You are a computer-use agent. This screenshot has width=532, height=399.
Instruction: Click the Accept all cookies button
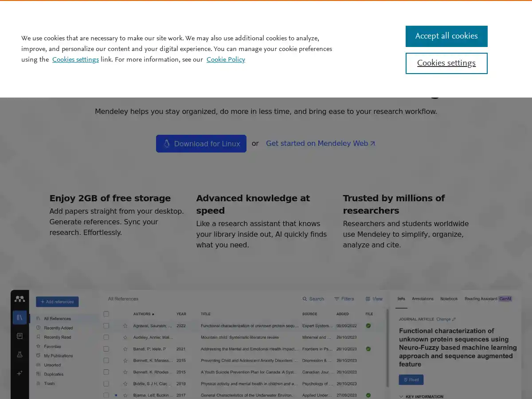446,36
